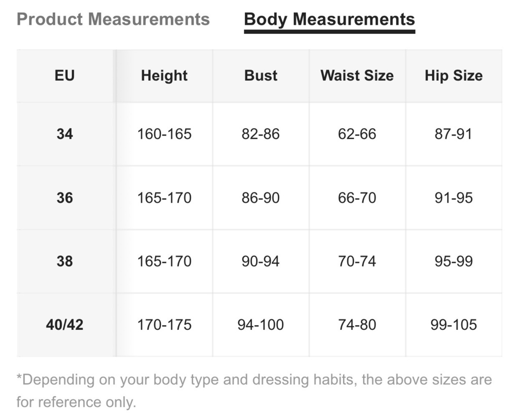The width and height of the screenshot is (519, 420).
Task: Click the 66-70 waist cell
Action: (x=357, y=198)
